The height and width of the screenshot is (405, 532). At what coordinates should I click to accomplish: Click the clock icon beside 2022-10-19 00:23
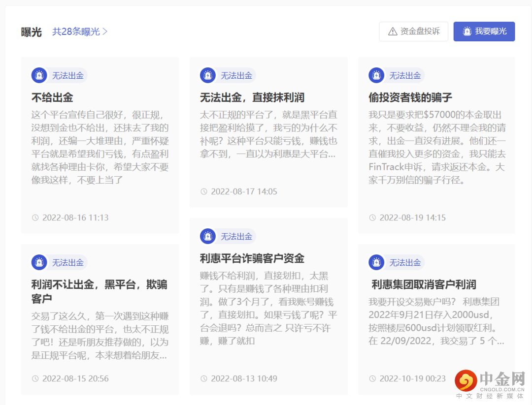(372, 378)
